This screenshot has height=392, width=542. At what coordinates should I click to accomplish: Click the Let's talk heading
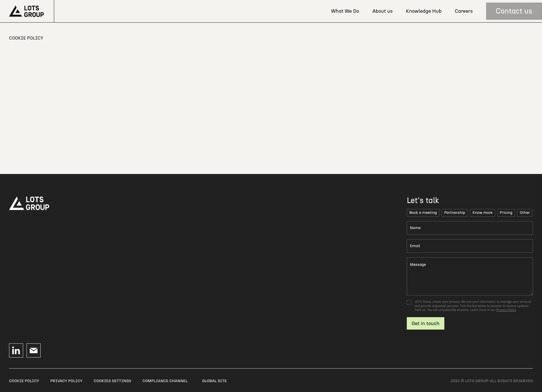pos(423,201)
